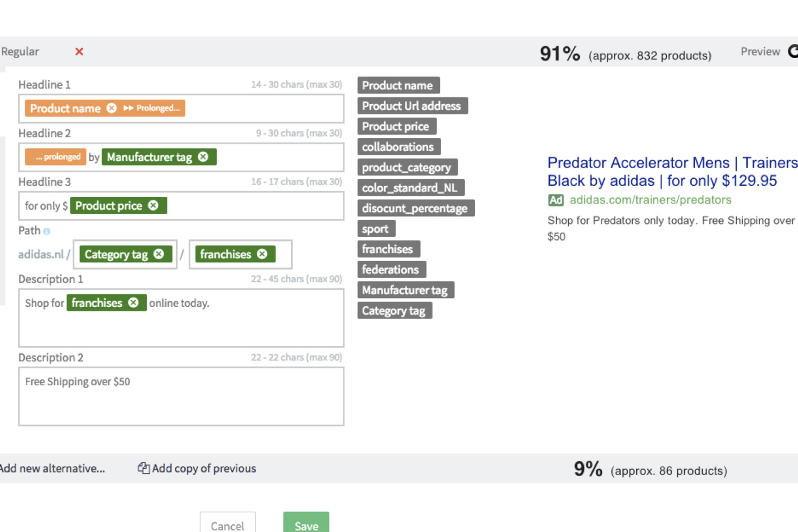Select the Product name variable tag

[x=399, y=86]
